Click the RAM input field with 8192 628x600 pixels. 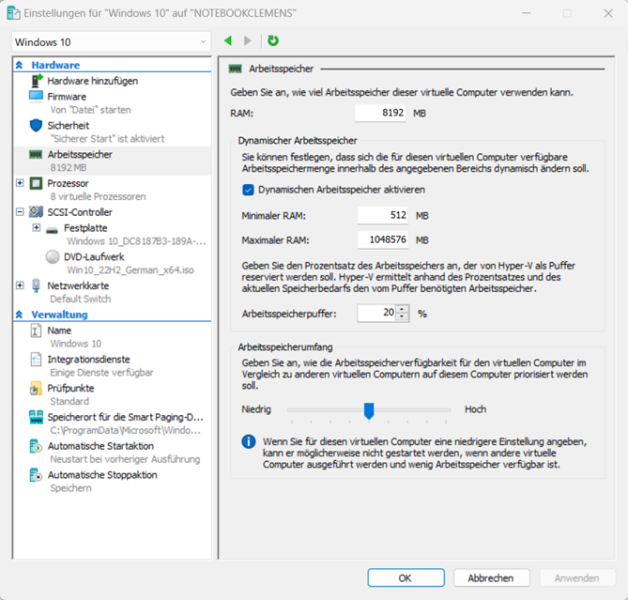click(380, 113)
